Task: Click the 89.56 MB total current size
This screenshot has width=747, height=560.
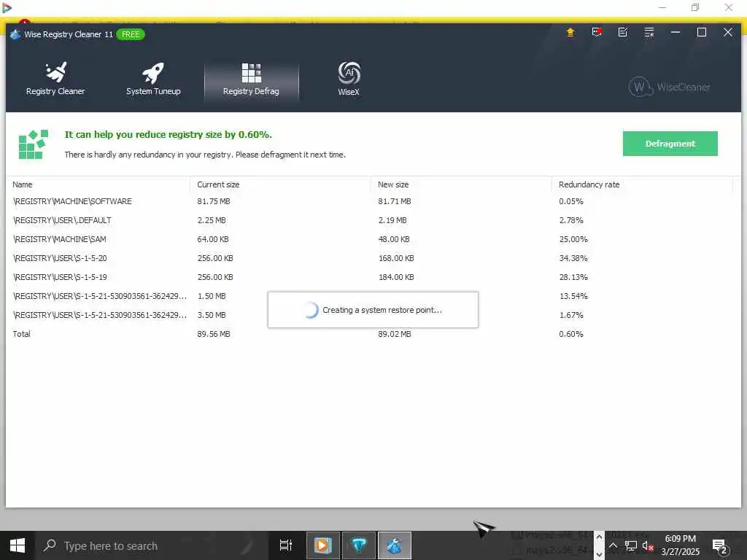Action: [x=214, y=334]
